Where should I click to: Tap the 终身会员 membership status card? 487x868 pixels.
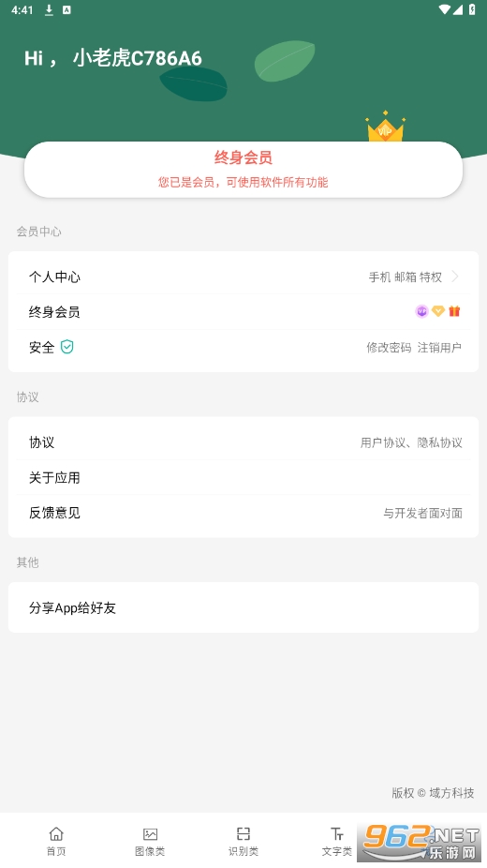243,170
